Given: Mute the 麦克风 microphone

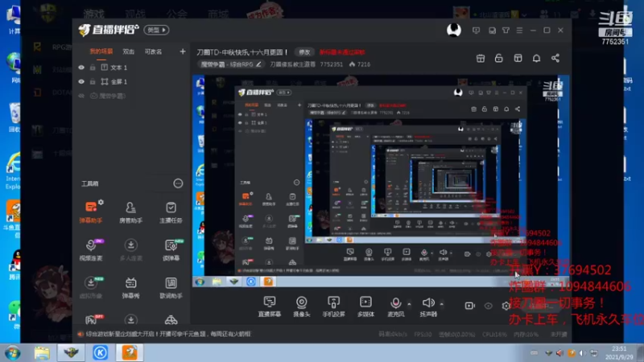Looking at the screenshot, I should [x=395, y=303].
